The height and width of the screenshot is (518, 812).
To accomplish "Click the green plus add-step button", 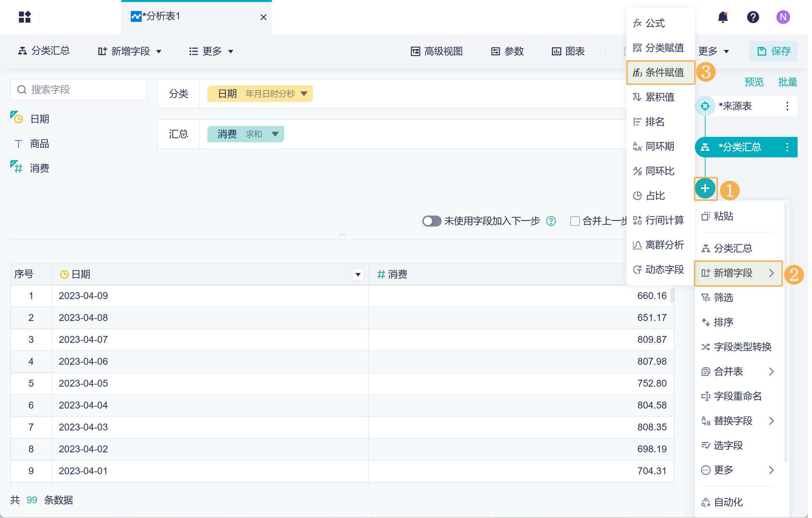I will [705, 189].
